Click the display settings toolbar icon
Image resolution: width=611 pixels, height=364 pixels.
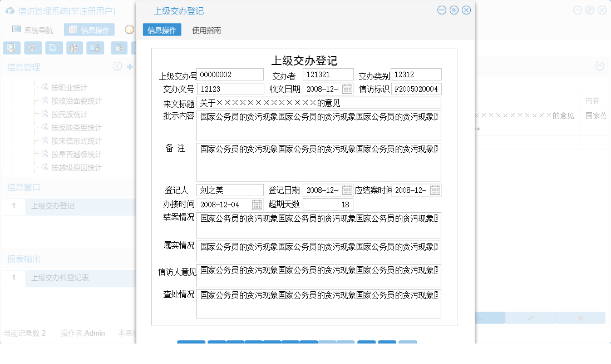(95, 48)
